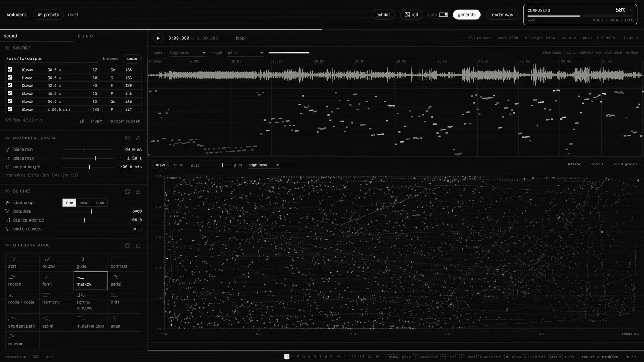Go to page 12 in bottom pager
Image resolution: width=644 pixels, height=362 pixels.
(x=354, y=357)
